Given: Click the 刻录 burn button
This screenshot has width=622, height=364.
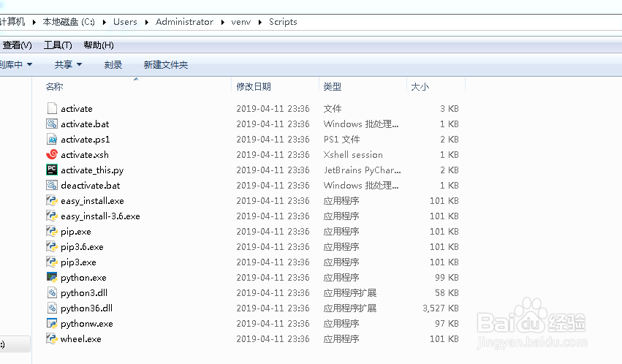Looking at the screenshot, I should pyautogui.click(x=113, y=64).
